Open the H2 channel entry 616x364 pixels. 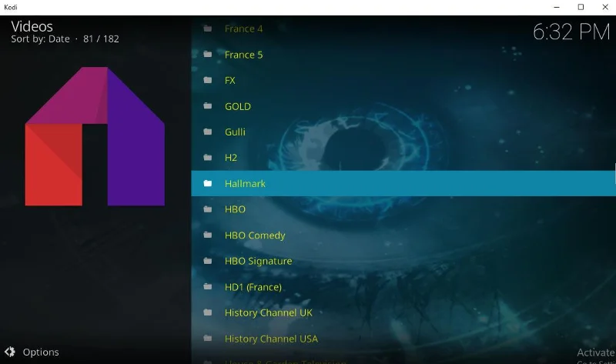point(403,158)
